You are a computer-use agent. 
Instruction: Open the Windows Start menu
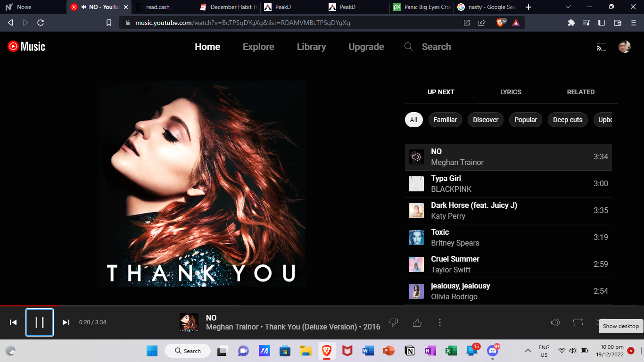pyautogui.click(x=152, y=351)
